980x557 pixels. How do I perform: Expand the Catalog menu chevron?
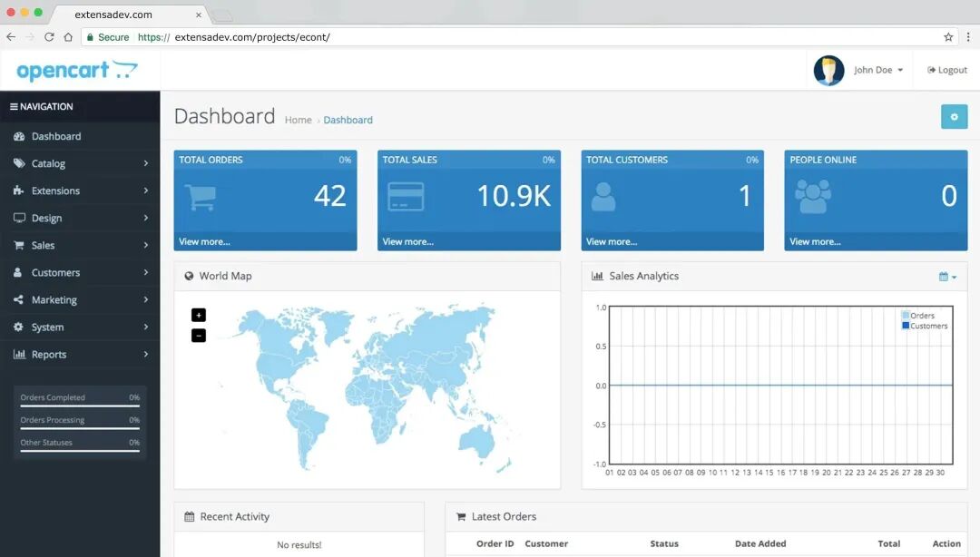[x=145, y=163]
